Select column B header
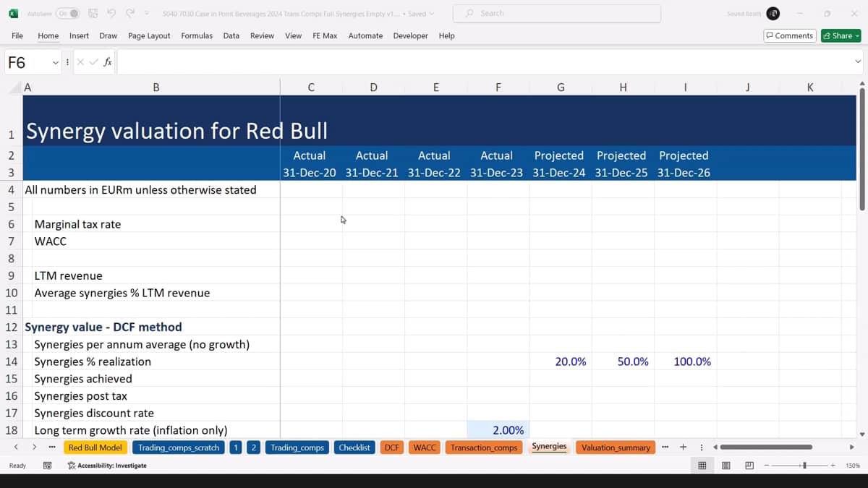The image size is (868, 488). (x=156, y=87)
